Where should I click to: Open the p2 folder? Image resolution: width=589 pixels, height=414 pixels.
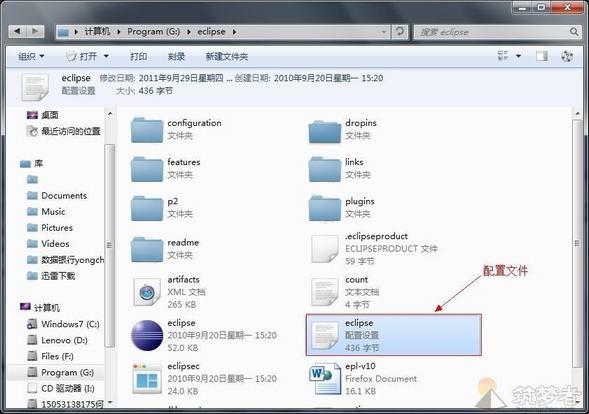point(162,208)
